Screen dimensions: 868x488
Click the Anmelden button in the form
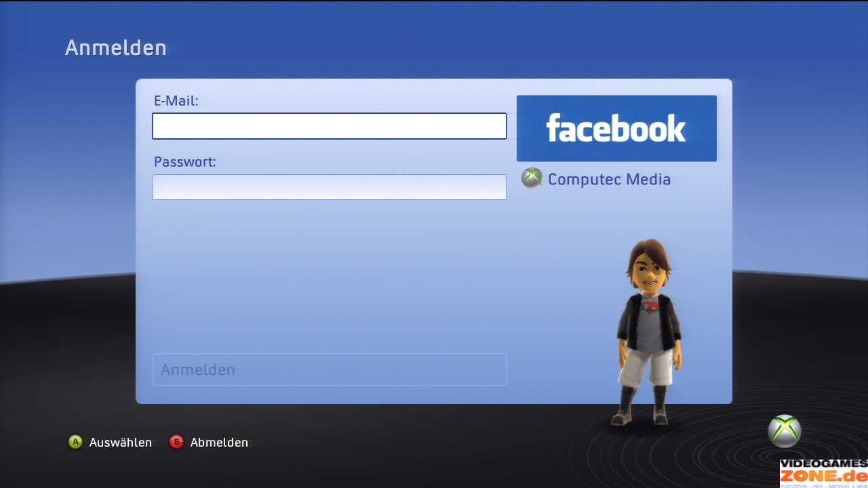tap(330, 369)
